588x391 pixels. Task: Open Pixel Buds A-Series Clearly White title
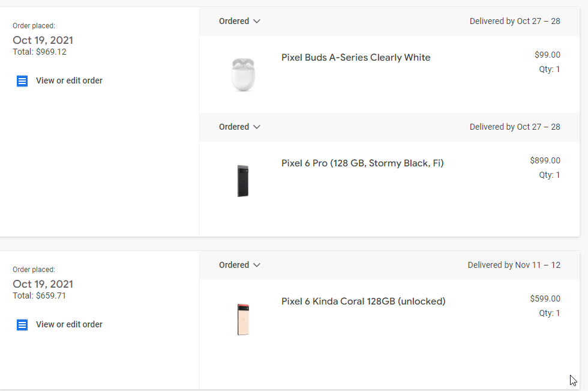coord(356,58)
